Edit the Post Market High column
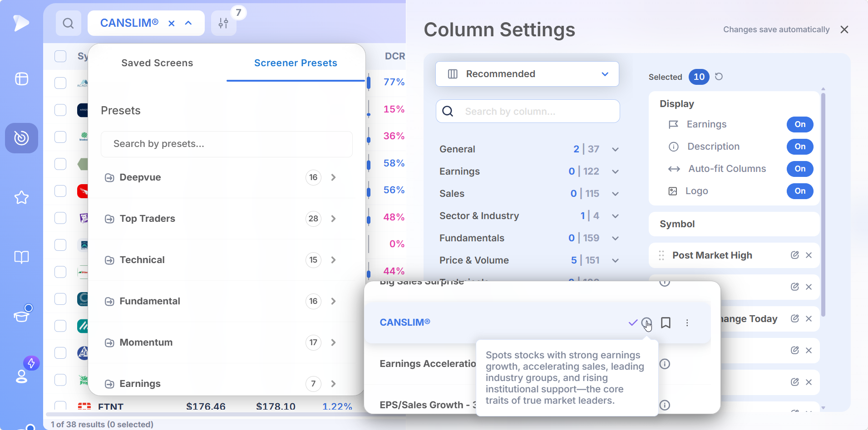The image size is (868, 430). click(794, 255)
